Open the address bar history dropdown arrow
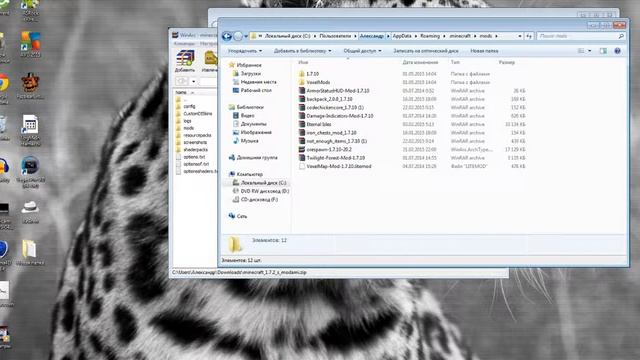 520,36
